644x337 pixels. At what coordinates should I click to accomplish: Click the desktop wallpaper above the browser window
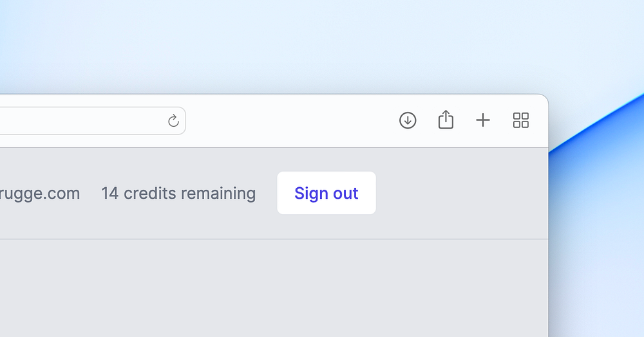(x=322, y=45)
